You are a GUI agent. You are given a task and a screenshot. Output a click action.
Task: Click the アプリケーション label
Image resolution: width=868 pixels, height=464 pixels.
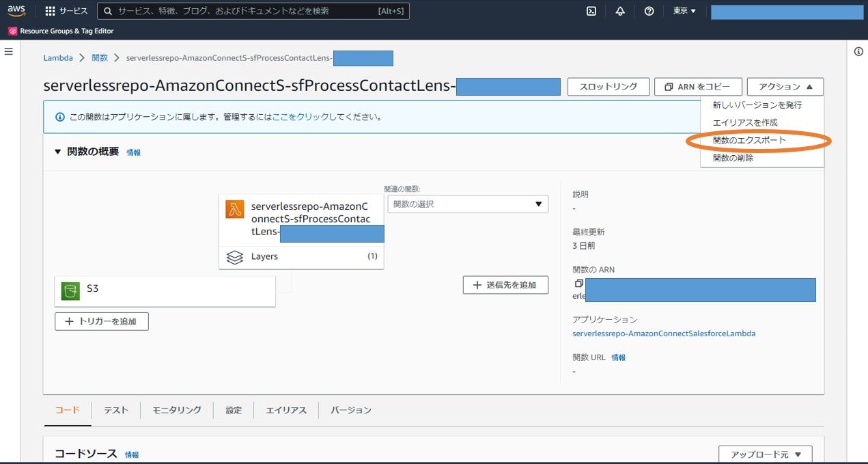(604, 320)
